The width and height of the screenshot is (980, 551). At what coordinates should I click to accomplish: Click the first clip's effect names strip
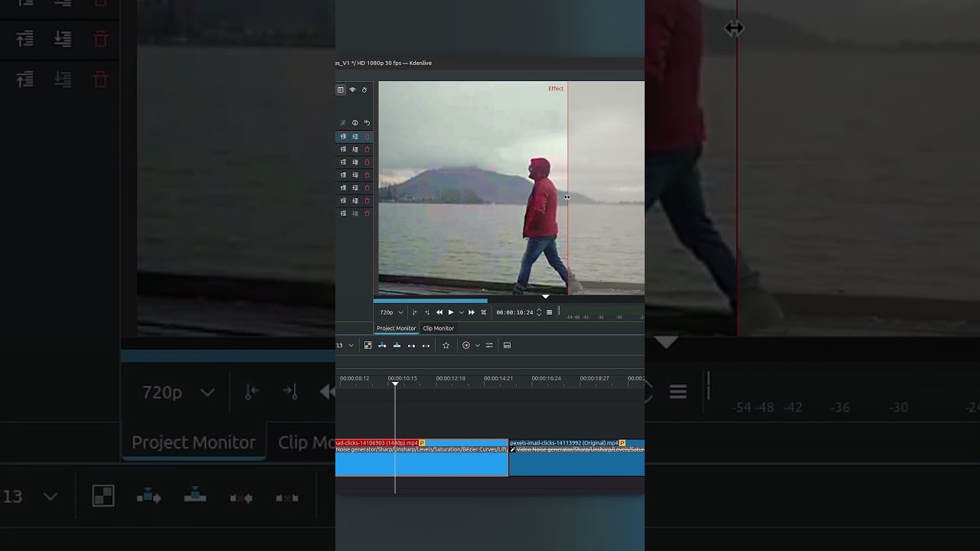pyautogui.click(x=422, y=450)
